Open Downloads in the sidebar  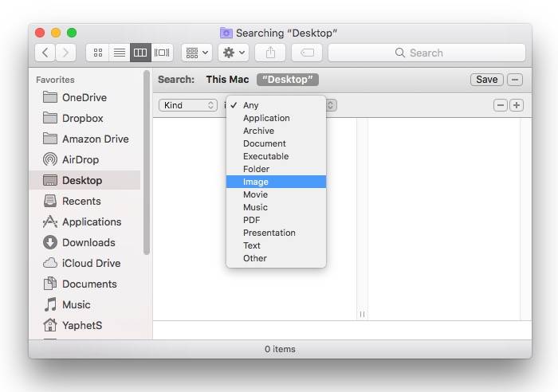[84, 242]
